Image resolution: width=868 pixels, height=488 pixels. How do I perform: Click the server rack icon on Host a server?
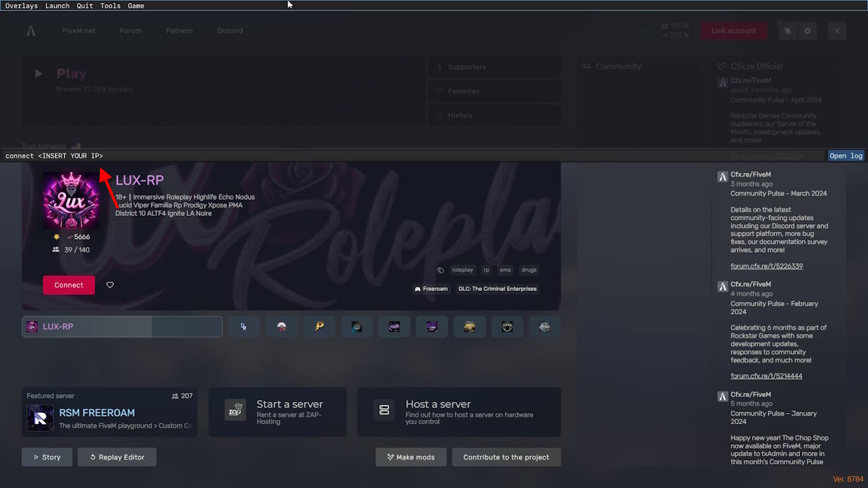tap(384, 410)
